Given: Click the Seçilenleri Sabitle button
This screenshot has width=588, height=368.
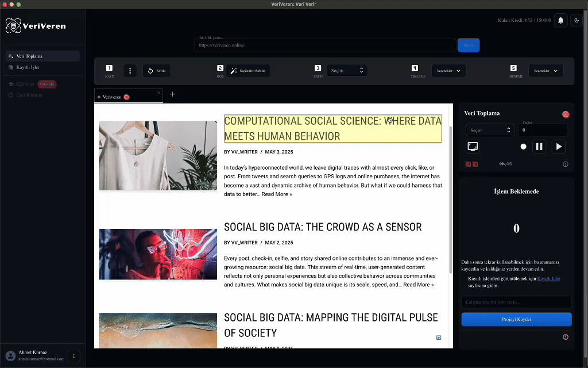Looking at the screenshot, I should pyautogui.click(x=248, y=71).
